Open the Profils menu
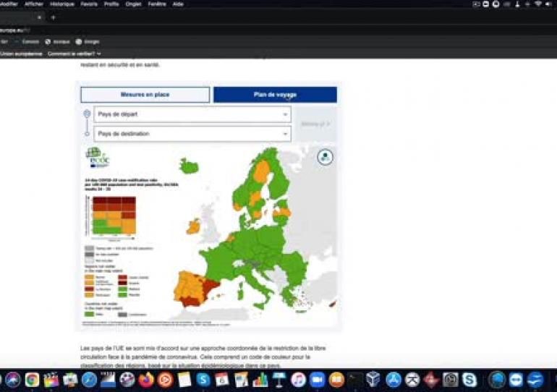 (x=111, y=4)
